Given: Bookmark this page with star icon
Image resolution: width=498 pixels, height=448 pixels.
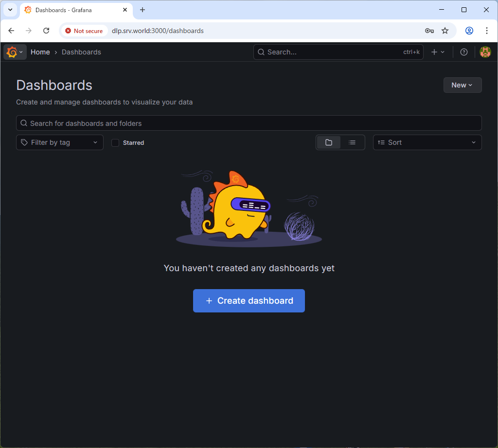Looking at the screenshot, I should [445, 31].
